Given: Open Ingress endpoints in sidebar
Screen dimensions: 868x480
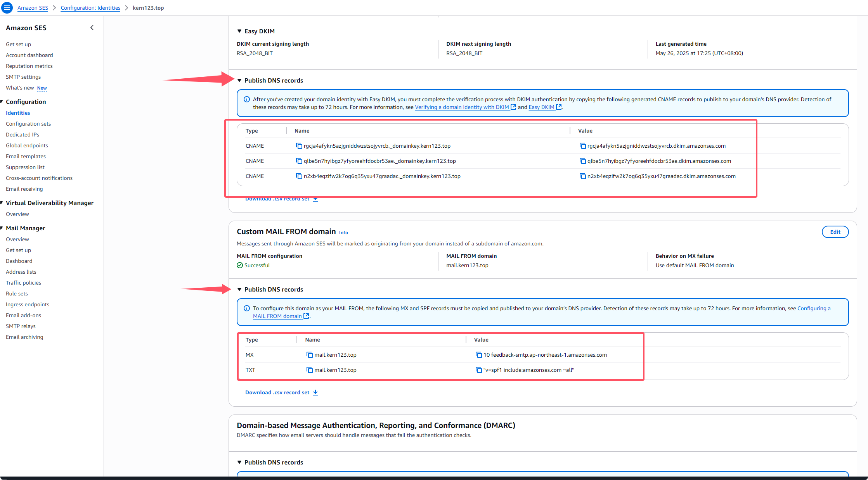Looking at the screenshot, I should (28, 304).
